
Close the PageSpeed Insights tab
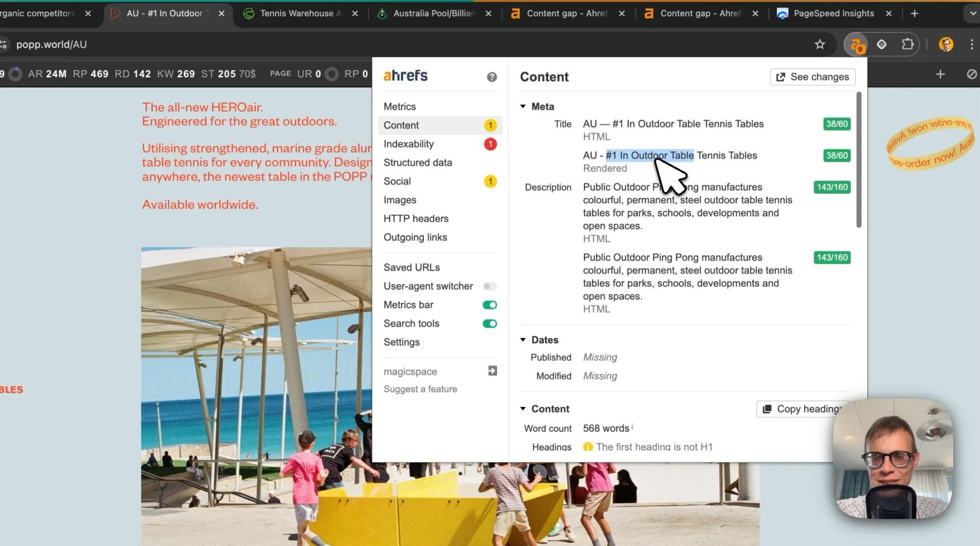[x=889, y=14]
